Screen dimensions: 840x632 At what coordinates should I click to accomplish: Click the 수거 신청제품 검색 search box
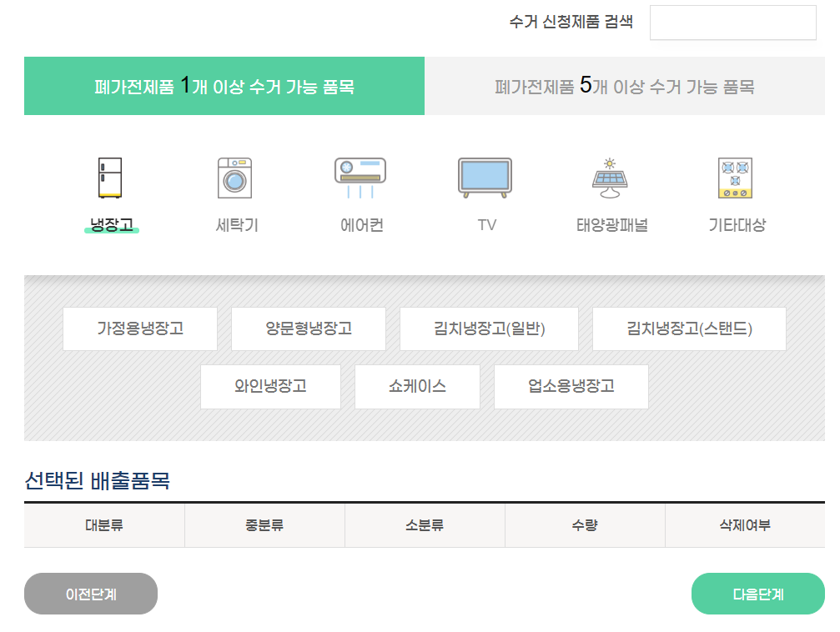(732, 23)
